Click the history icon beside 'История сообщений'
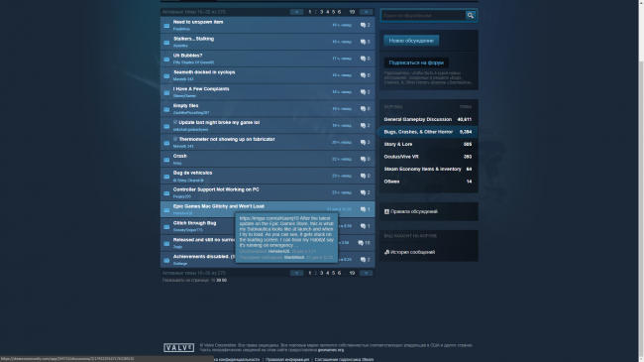Image resolution: width=644 pixels, height=362 pixels. [x=386, y=252]
